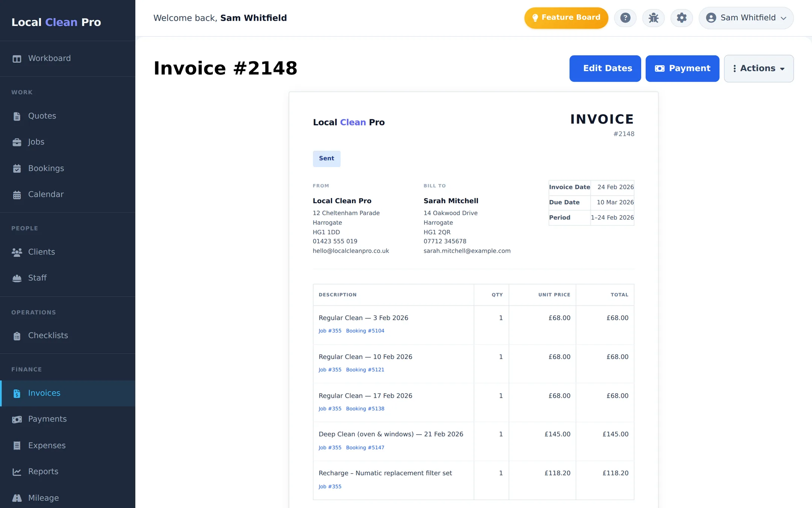Click the Reports chart icon

(17, 472)
